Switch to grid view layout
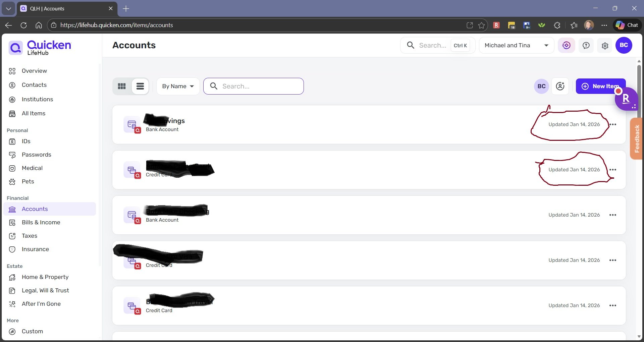Viewport: 644px width, 342px height. pyautogui.click(x=121, y=86)
